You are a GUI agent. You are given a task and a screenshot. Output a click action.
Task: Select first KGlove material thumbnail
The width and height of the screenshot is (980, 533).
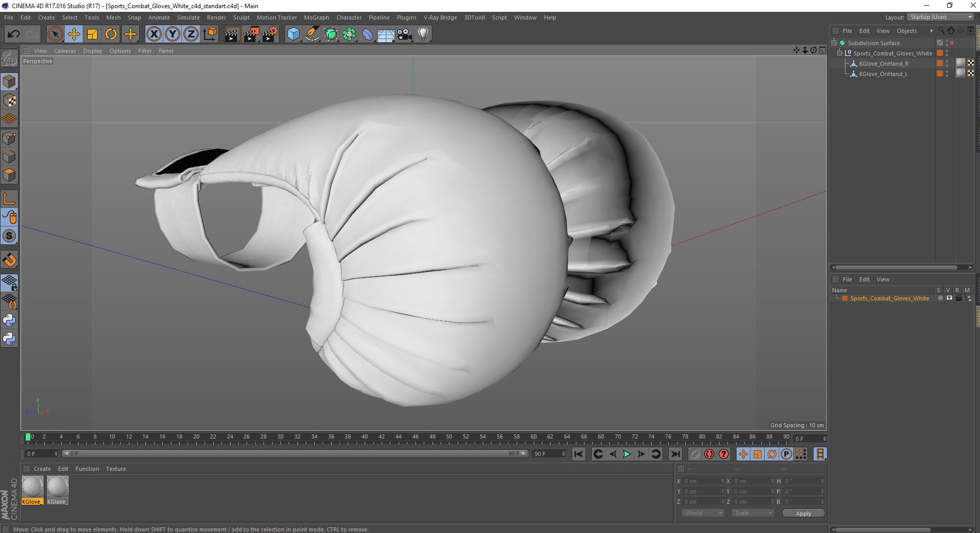[32, 490]
